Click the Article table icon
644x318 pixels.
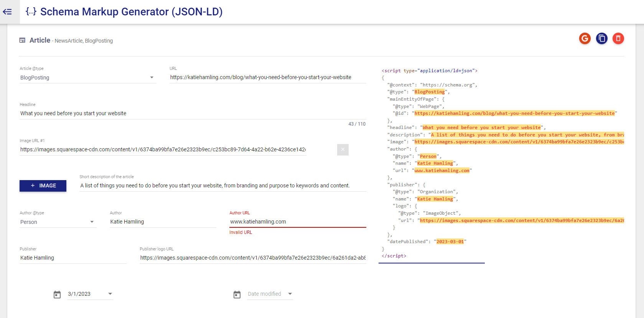(x=23, y=40)
